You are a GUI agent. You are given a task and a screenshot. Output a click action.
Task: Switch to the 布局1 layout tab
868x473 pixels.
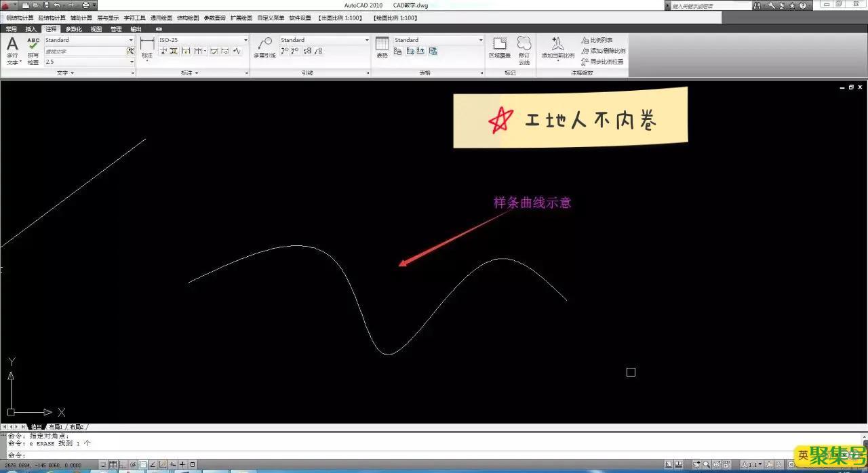pos(55,427)
